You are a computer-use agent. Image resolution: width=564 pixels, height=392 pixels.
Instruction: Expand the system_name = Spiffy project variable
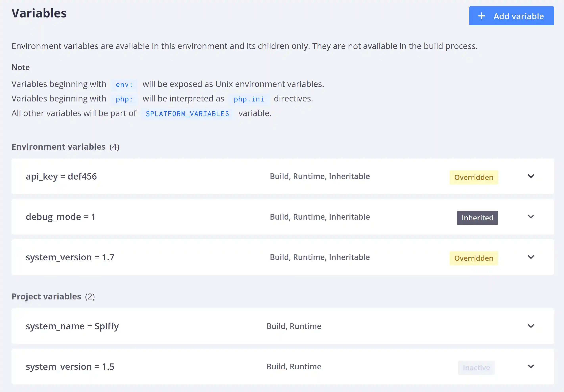tap(531, 326)
